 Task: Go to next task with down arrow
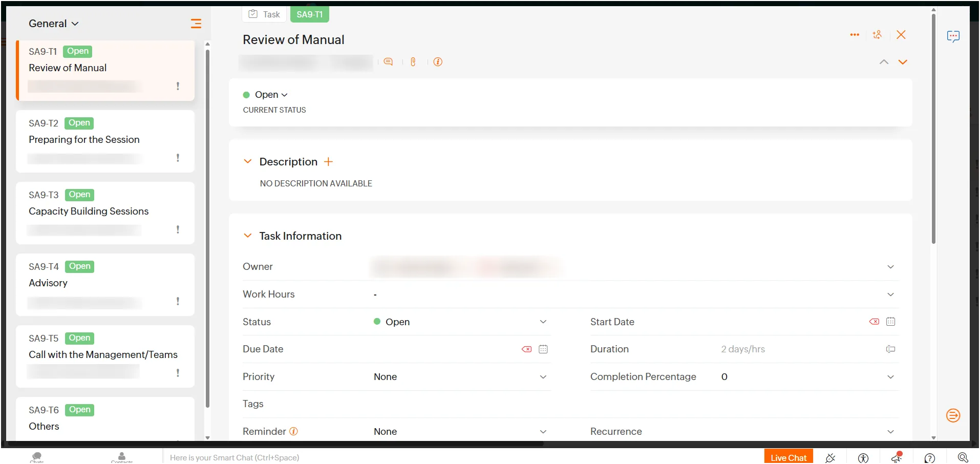(x=903, y=62)
